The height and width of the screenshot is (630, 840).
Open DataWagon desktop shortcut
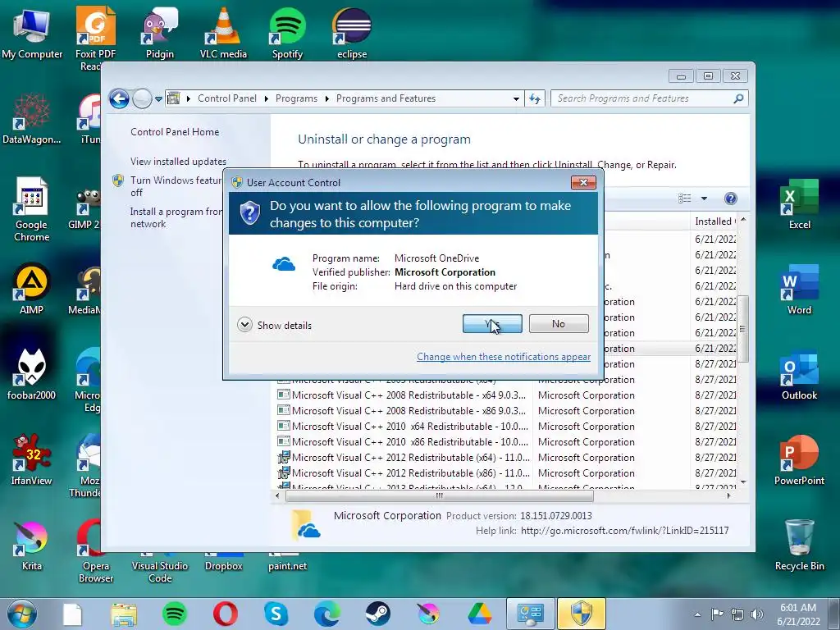pos(32,119)
